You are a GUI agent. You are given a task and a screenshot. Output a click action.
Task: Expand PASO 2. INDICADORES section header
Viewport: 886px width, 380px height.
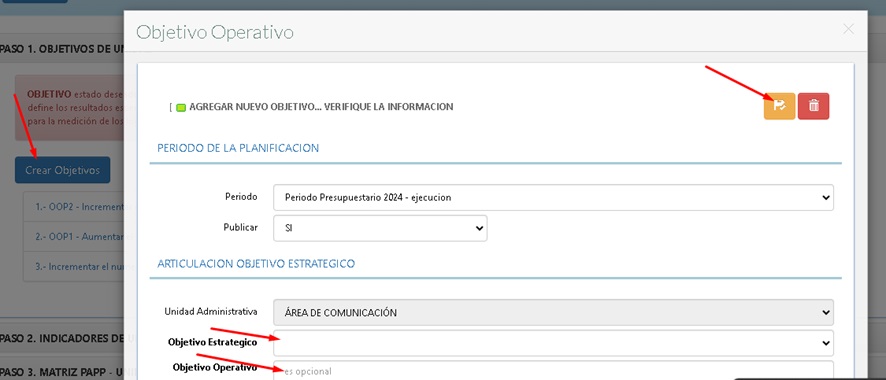click(62, 338)
